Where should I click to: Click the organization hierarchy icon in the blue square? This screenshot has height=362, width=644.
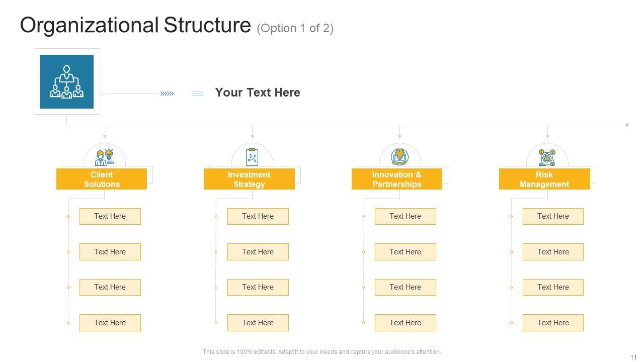click(x=66, y=81)
